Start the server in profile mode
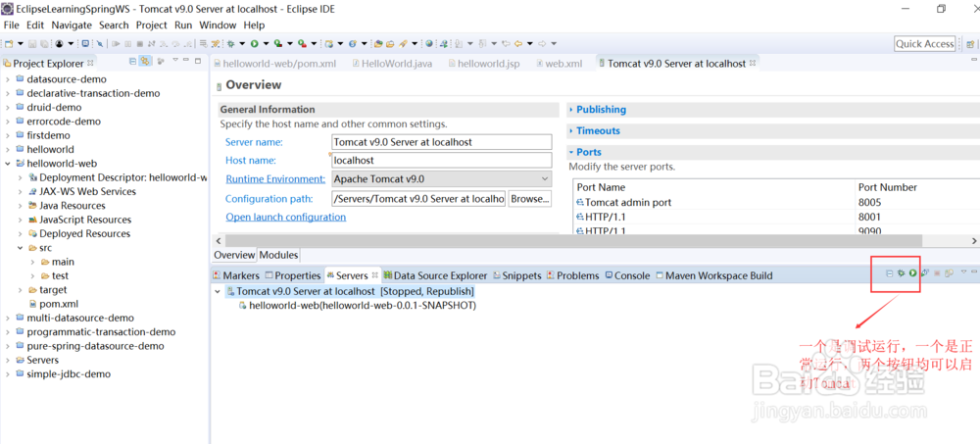 tap(926, 272)
